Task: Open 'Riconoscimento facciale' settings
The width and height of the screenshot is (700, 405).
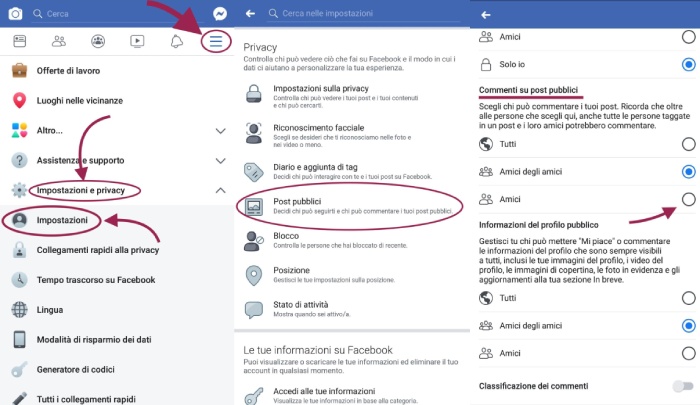Action: click(352, 135)
